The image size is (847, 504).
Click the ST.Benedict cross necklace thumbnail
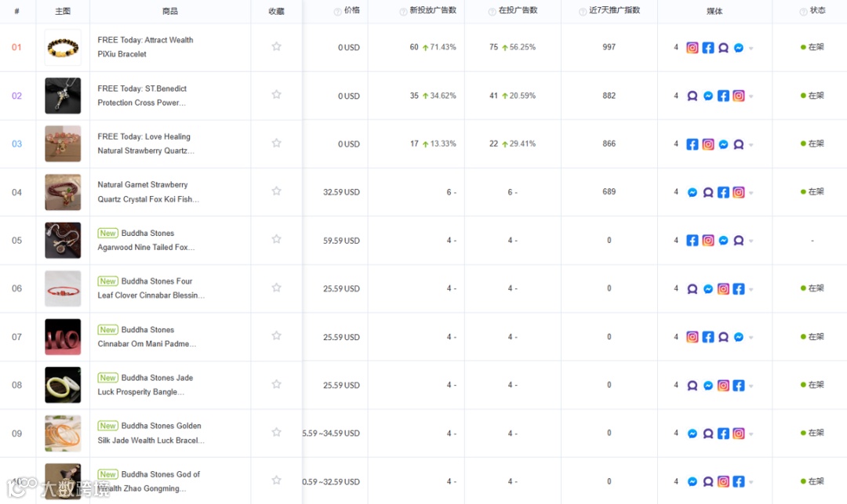click(63, 96)
